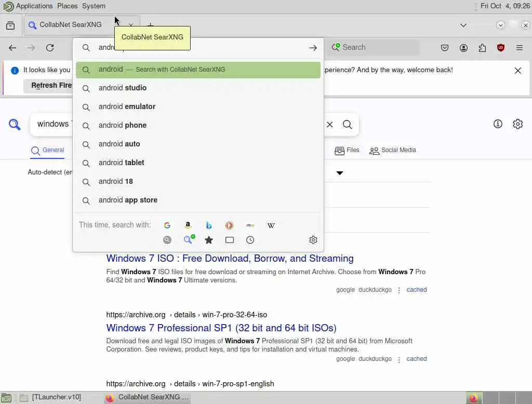The image size is (532, 404).
Task: Click the CollabNet SearXNG taskbar entry
Action: click(x=147, y=397)
